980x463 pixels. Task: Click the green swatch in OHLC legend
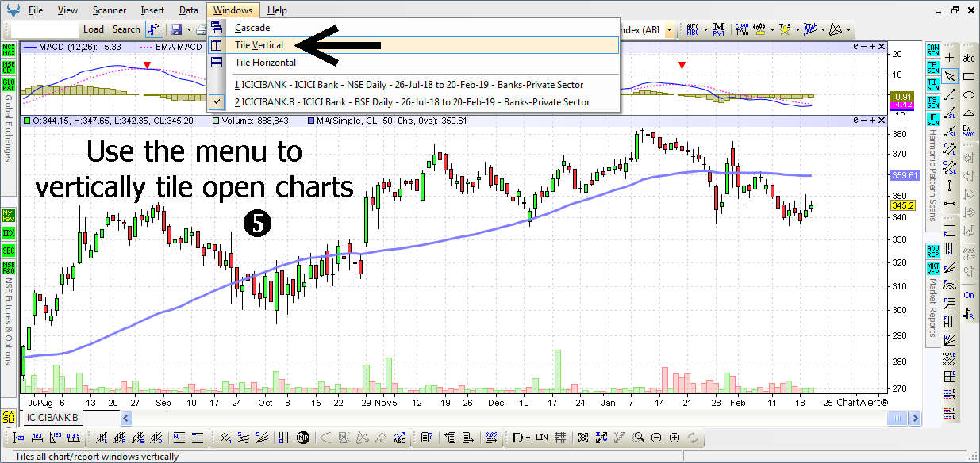point(26,121)
